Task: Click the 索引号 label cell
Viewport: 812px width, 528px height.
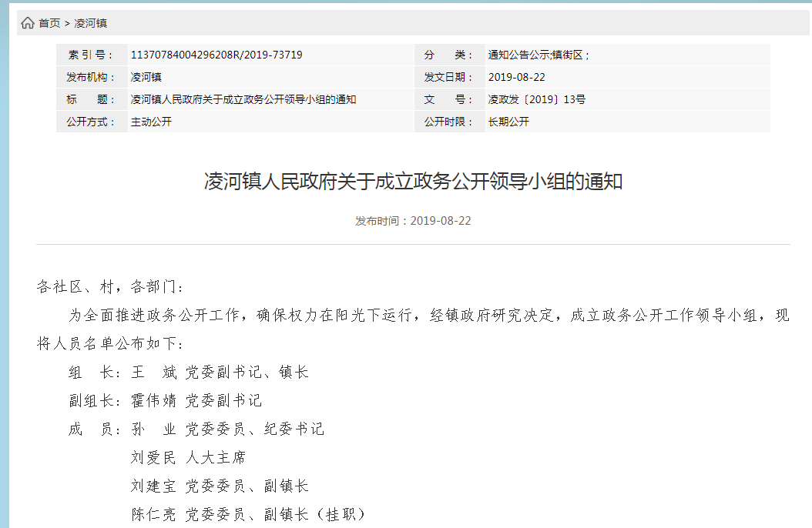Action: [92, 55]
